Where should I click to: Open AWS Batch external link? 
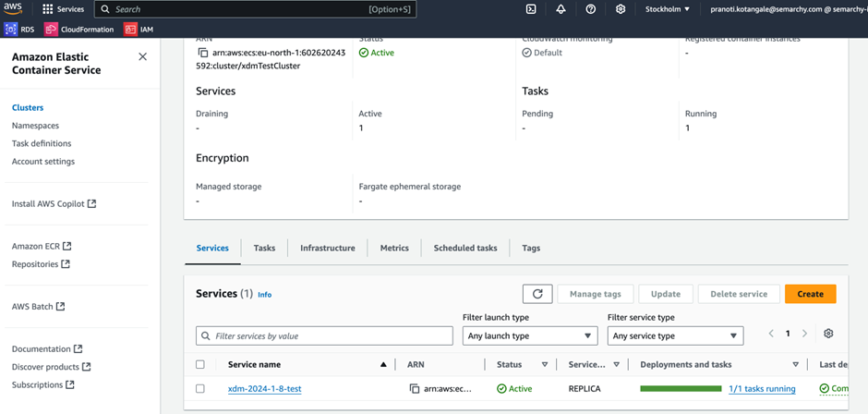coord(38,307)
